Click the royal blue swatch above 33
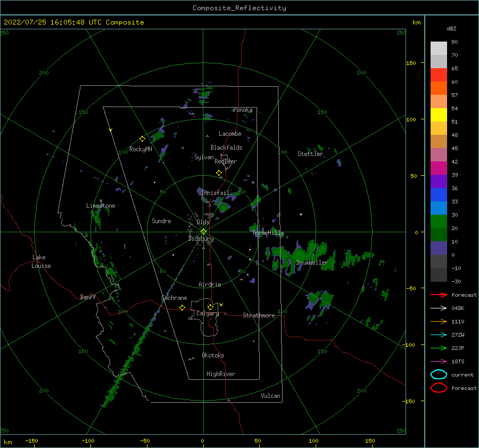The height and width of the screenshot is (448, 479). pos(439,195)
